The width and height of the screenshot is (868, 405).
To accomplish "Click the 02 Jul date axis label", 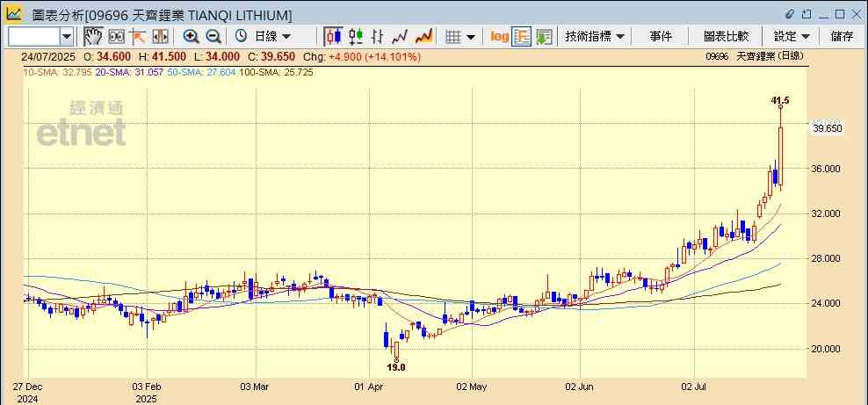I will click(x=694, y=387).
